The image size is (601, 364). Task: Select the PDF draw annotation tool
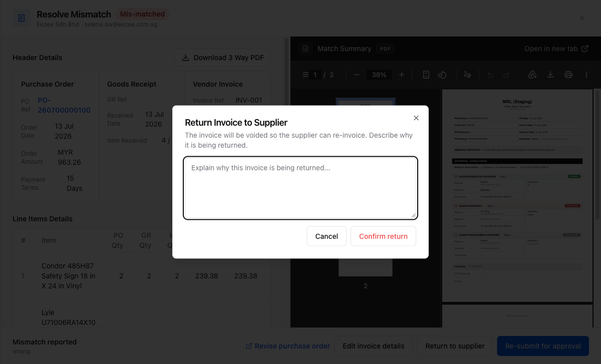[468, 75]
